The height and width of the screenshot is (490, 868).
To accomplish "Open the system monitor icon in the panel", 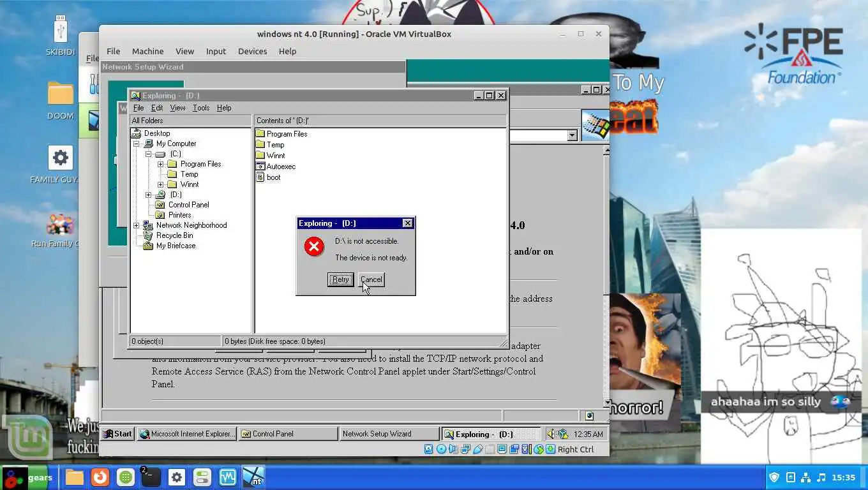I will click(228, 477).
